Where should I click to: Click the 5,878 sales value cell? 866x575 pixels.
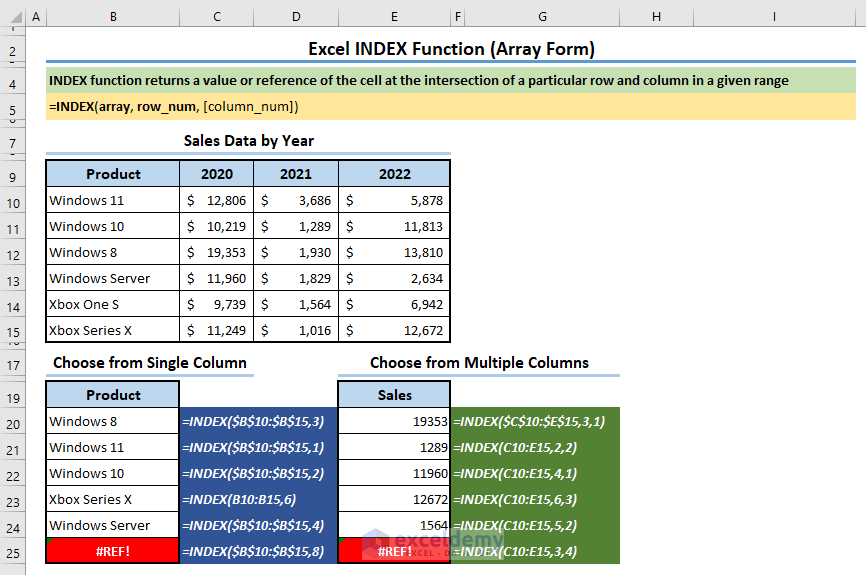(x=394, y=200)
